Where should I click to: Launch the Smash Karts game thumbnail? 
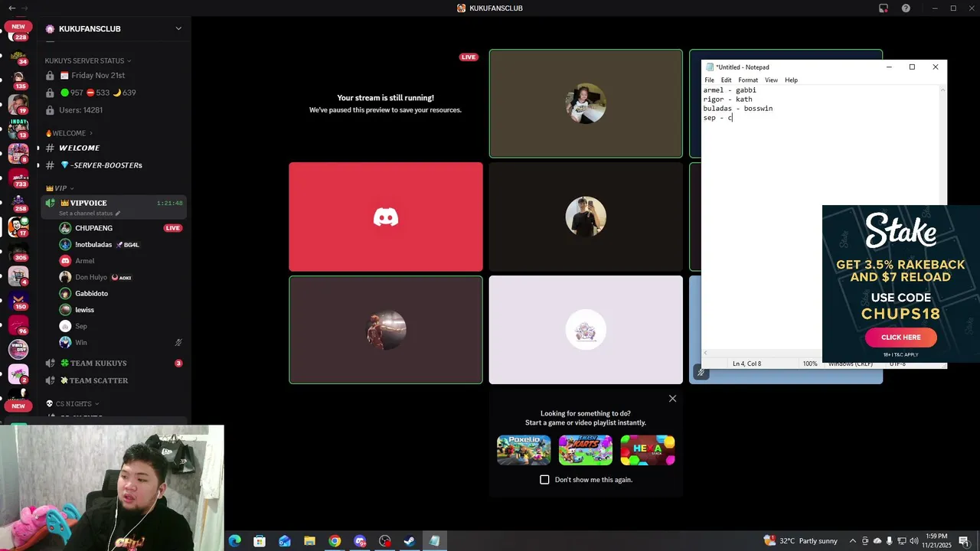coord(586,450)
